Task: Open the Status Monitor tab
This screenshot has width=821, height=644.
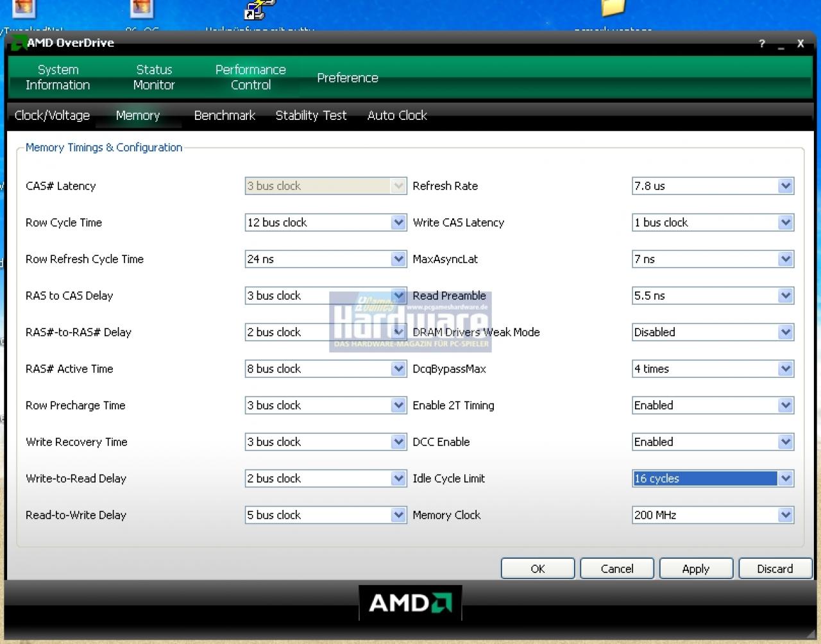Action: [154, 77]
